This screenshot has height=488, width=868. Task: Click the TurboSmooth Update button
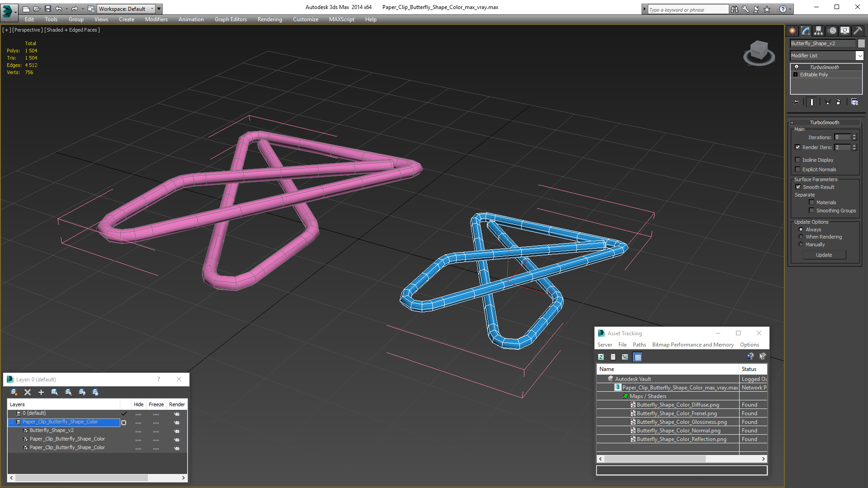click(824, 255)
